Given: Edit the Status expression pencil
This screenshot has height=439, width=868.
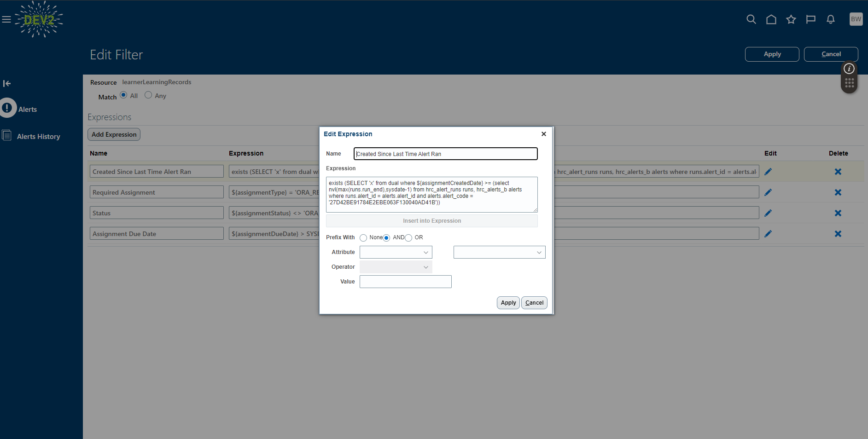Looking at the screenshot, I should (x=768, y=213).
